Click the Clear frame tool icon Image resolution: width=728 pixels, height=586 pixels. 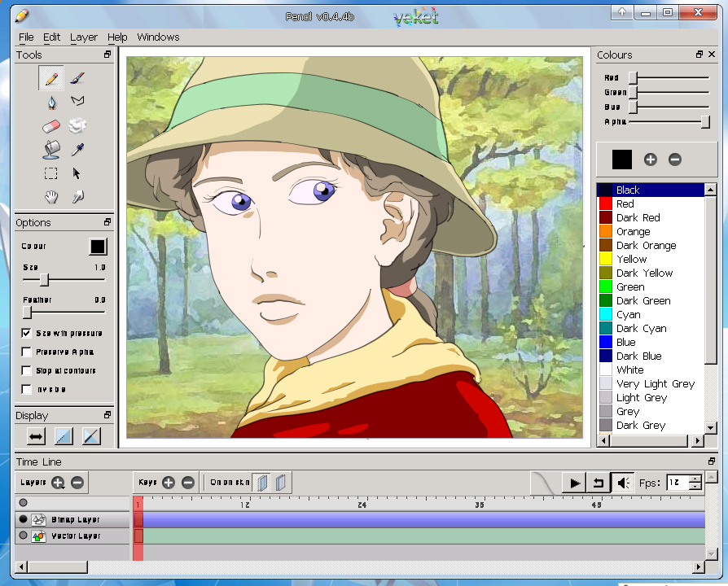click(x=77, y=125)
